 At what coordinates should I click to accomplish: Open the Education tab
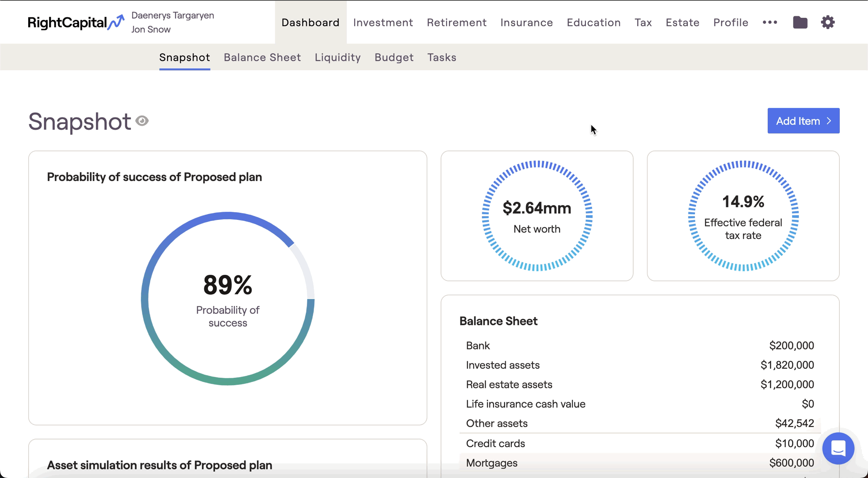point(593,22)
